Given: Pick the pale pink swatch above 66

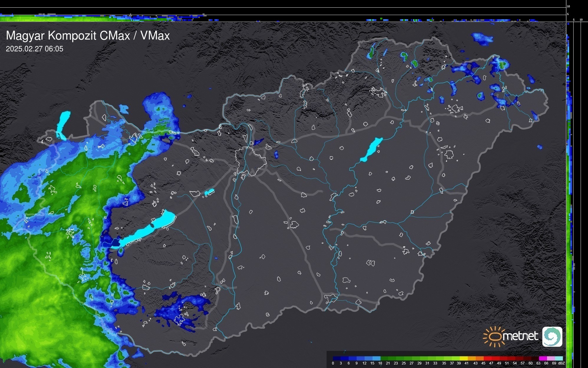Looking at the screenshot, I should [x=550, y=358].
